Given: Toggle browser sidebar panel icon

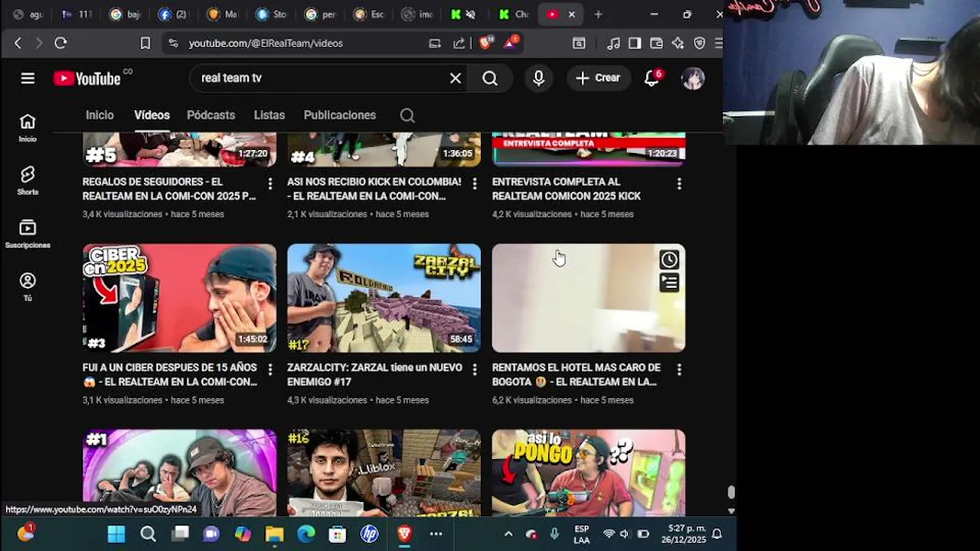Looking at the screenshot, I should click(635, 44).
